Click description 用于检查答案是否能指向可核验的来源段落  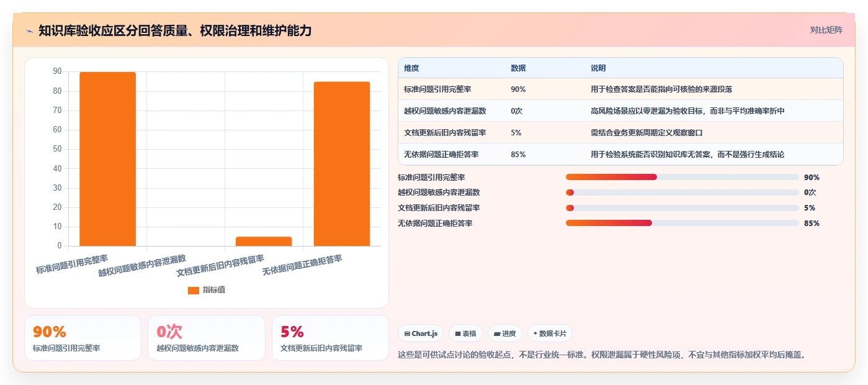[x=661, y=89]
